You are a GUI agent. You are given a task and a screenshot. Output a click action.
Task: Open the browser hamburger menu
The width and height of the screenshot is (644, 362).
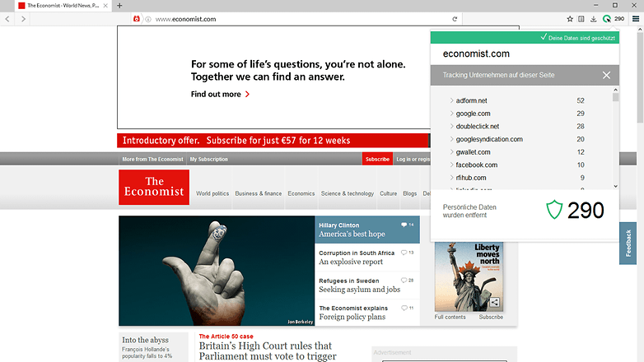tap(636, 19)
